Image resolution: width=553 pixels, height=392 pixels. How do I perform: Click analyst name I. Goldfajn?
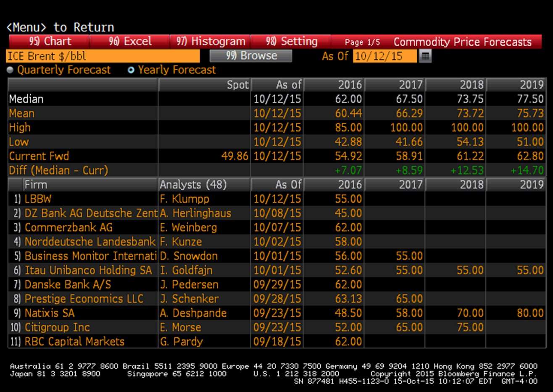(186, 270)
